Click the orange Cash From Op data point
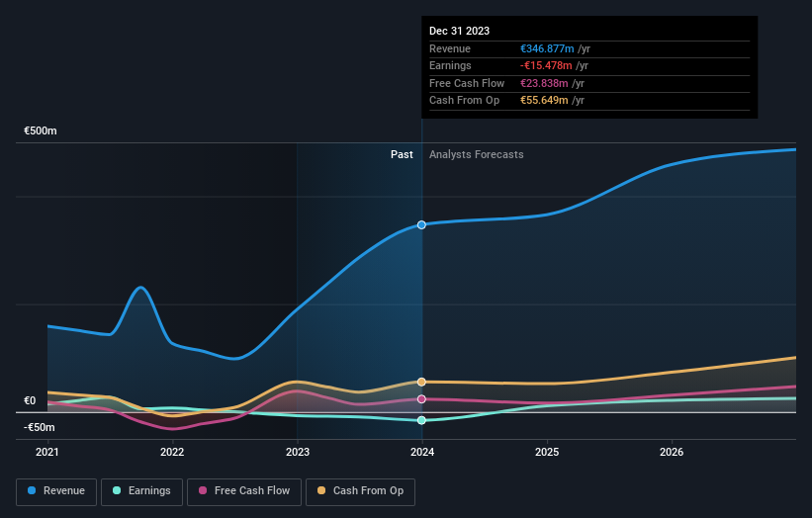812x518 pixels. [421, 382]
